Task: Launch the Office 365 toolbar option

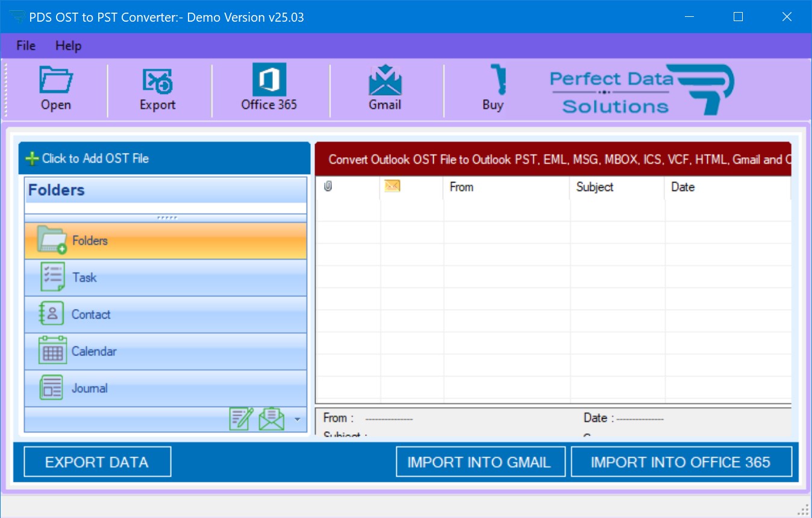Action: tap(269, 89)
